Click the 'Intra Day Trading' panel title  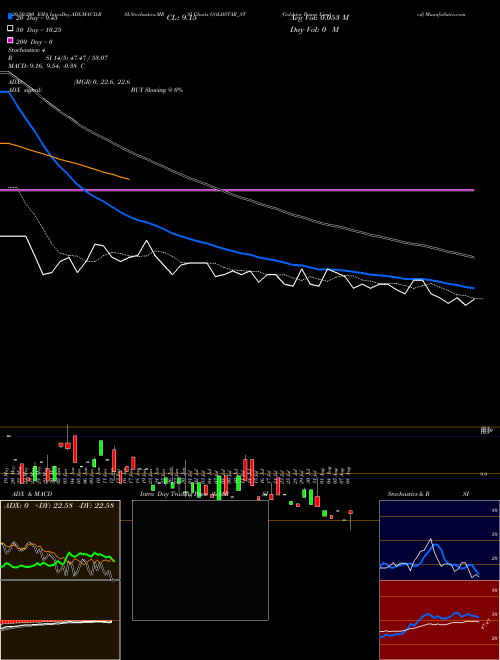(166, 494)
